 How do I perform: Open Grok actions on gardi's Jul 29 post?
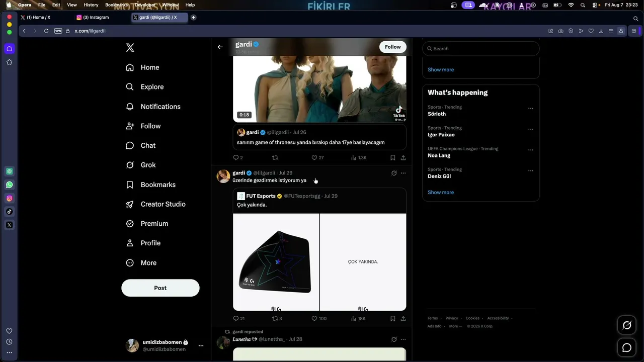(x=394, y=173)
